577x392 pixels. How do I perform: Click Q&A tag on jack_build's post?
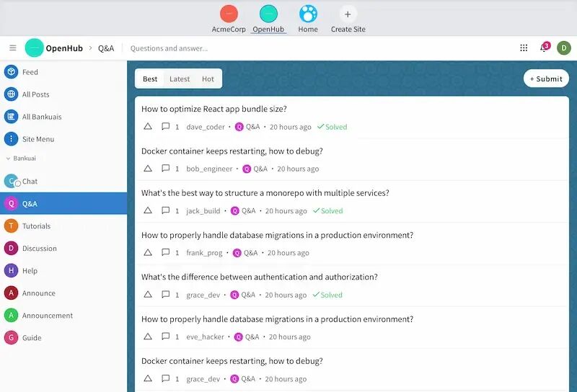243,210
